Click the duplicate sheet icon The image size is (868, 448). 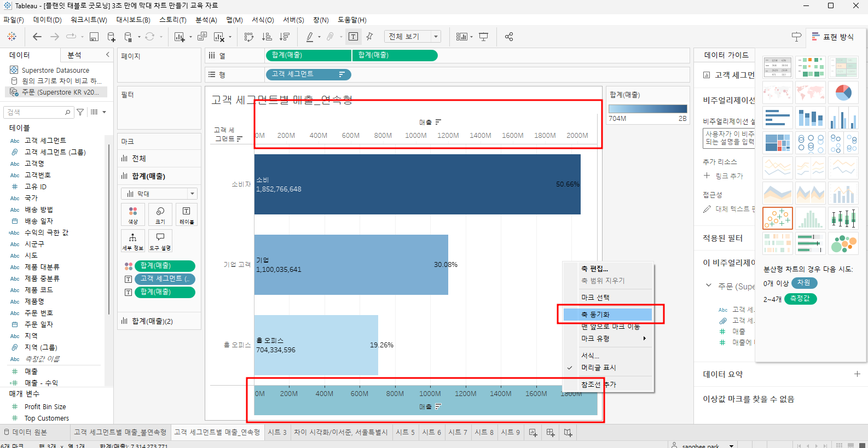pos(202,37)
